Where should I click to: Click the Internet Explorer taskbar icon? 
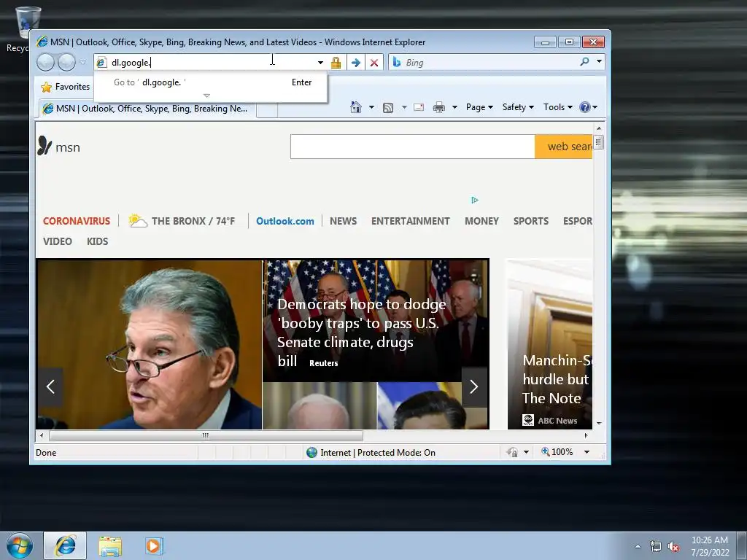tap(65, 545)
